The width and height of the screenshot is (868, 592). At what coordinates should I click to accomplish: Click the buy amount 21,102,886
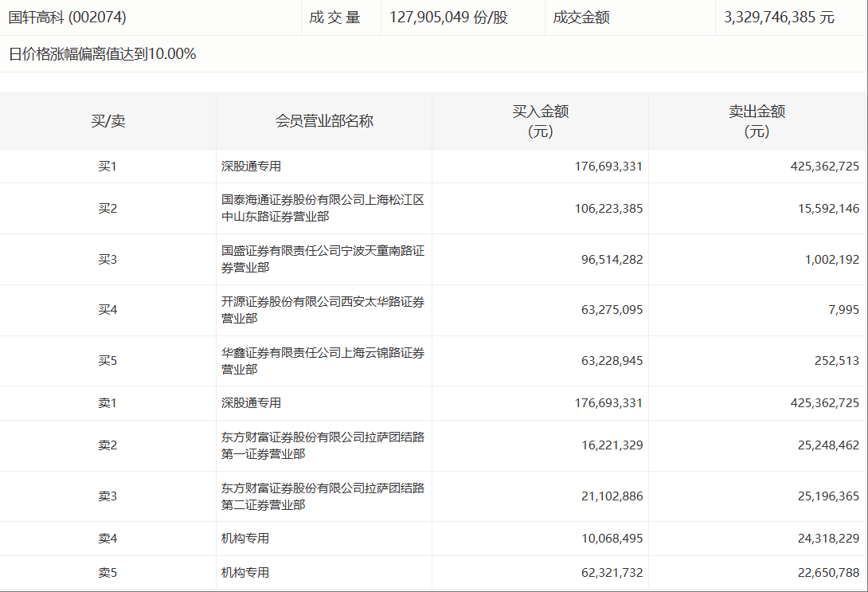click(612, 496)
